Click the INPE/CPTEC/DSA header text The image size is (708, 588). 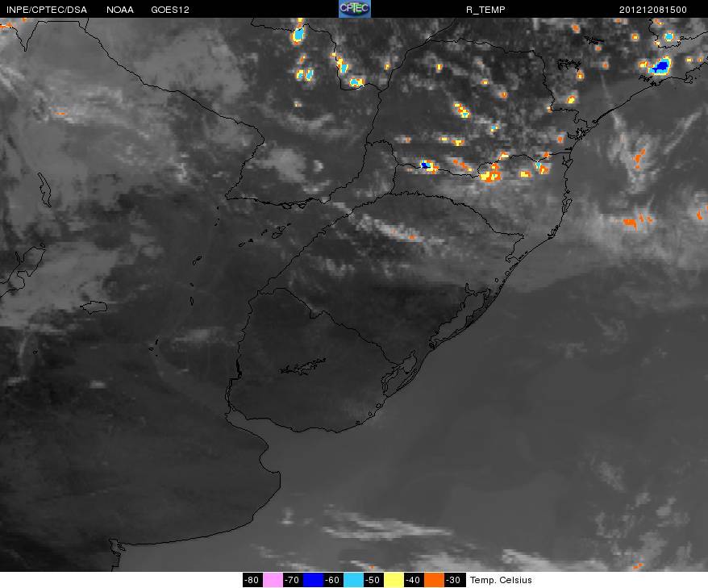pyautogui.click(x=47, y=10)
